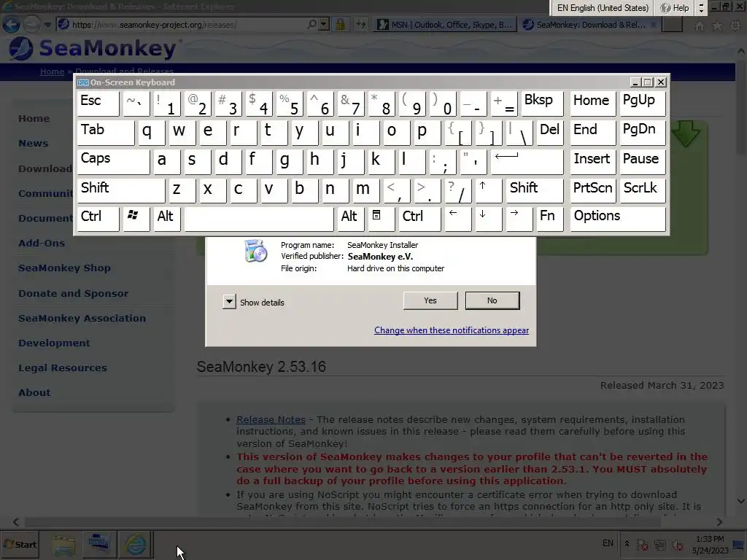Tap the Tab key on keyboard

106,133
